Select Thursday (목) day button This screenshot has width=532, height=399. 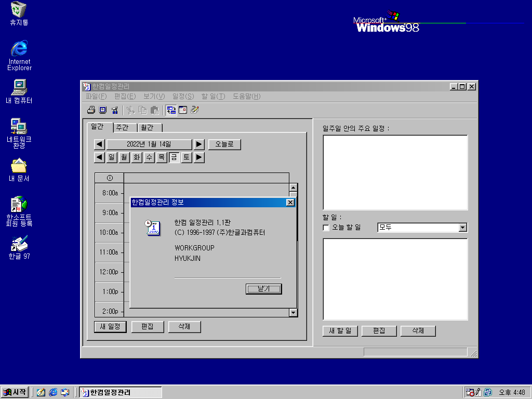click(x=162, y=157)
